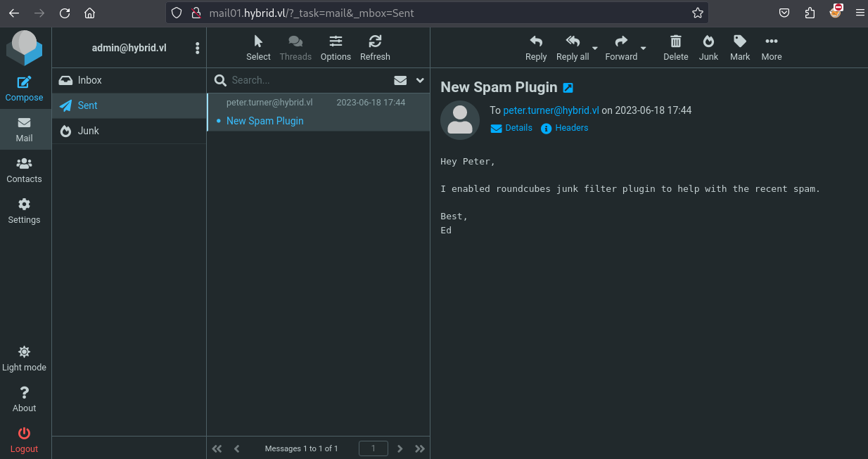Click the sender avatar picture

point(460,120)
